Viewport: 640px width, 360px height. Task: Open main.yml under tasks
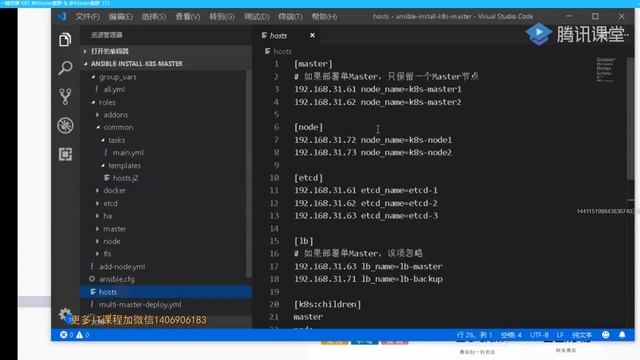pos(128,153)
